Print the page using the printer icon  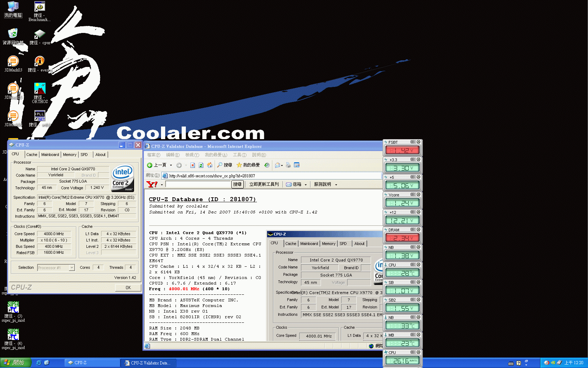[x=288, y=165]
